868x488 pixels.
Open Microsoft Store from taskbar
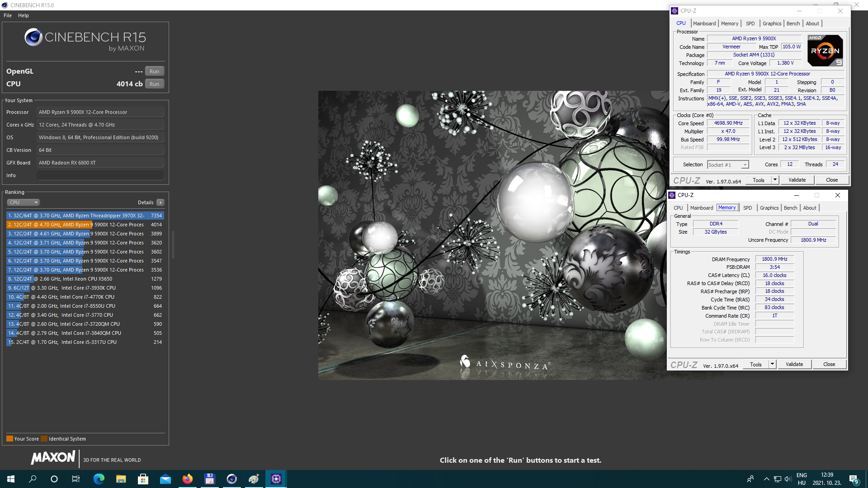coord(143,479)
